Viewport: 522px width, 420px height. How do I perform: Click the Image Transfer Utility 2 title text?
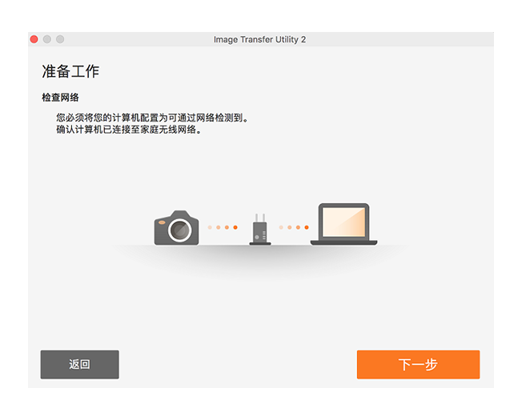point(259,39)
